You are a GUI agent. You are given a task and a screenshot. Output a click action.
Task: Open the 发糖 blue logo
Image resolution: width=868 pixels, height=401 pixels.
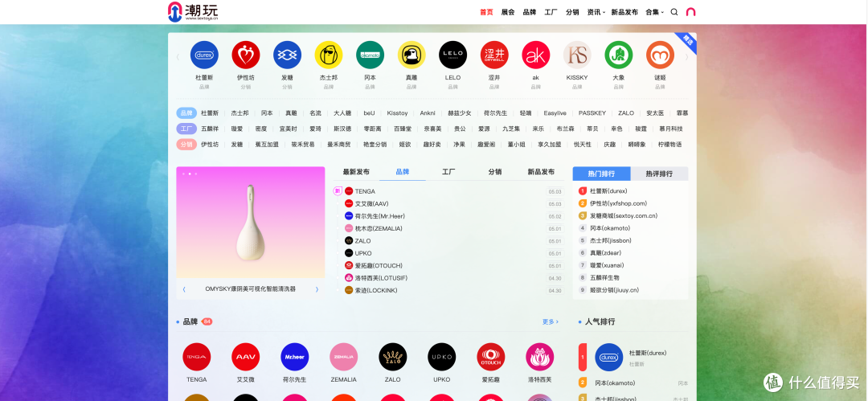[x=287, y=55]
